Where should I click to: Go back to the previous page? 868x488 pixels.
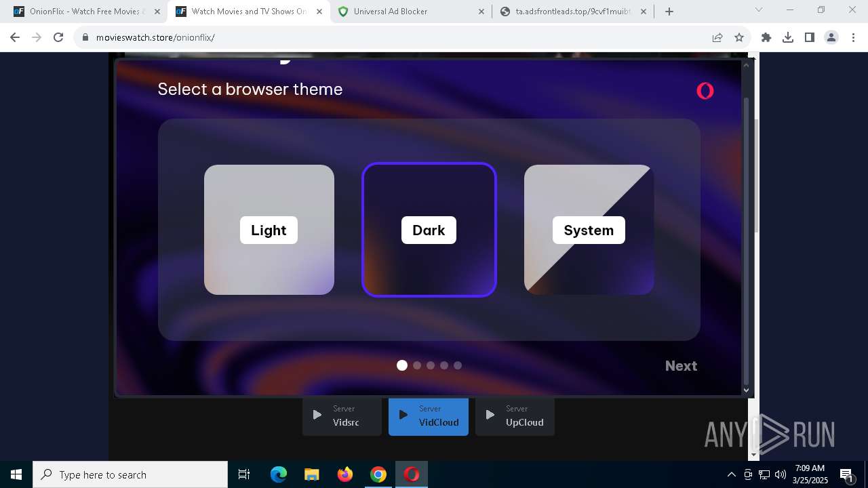point(15,37)
